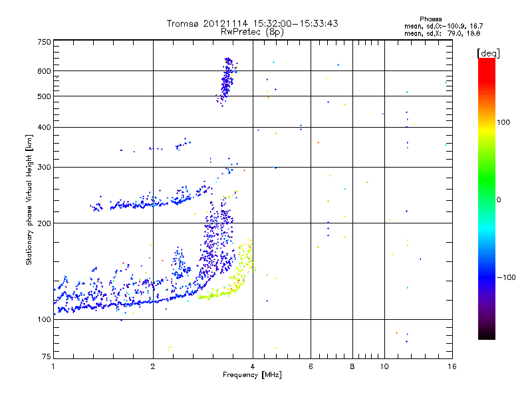Click the 'Frequency [MHz]' x-axis label
This screenshot has height=399, width=532.
(252, 375)
